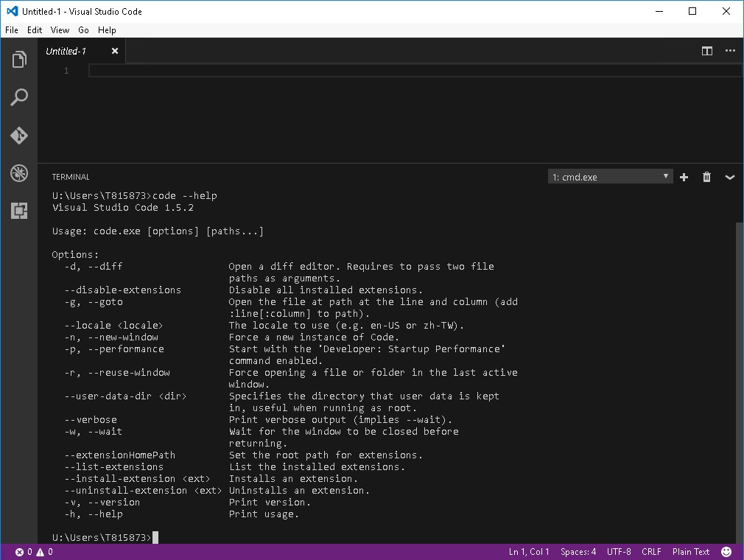This screenshot has width=744, height=560.
Task: Click the '--user-data-dir <dir>' option text
Action: [x=125, y=396]
